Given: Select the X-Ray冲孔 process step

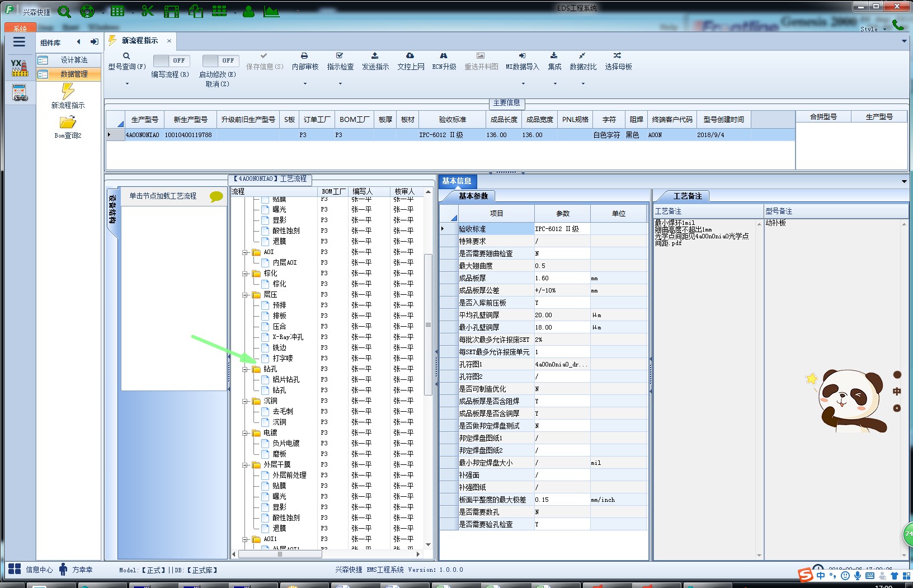Looking at the screenshot, I should coord(288,337).
